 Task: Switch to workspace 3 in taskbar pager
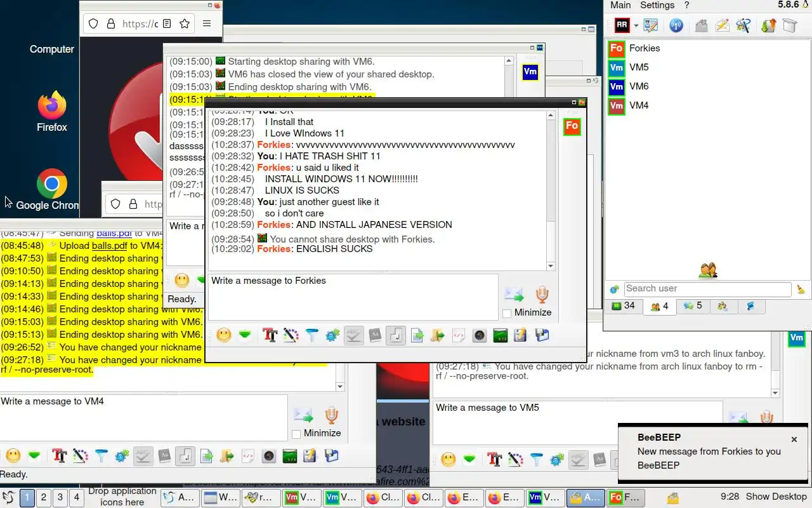60,497
